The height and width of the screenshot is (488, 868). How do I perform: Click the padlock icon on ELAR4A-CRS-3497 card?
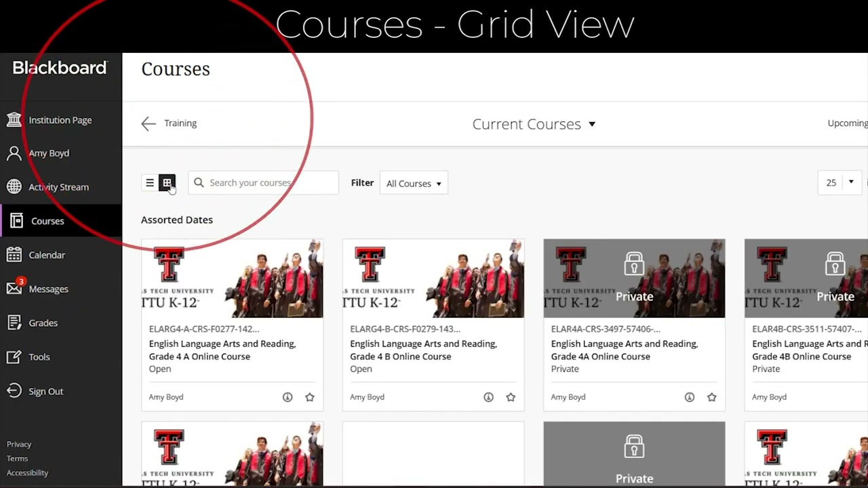tap(634, 264)
